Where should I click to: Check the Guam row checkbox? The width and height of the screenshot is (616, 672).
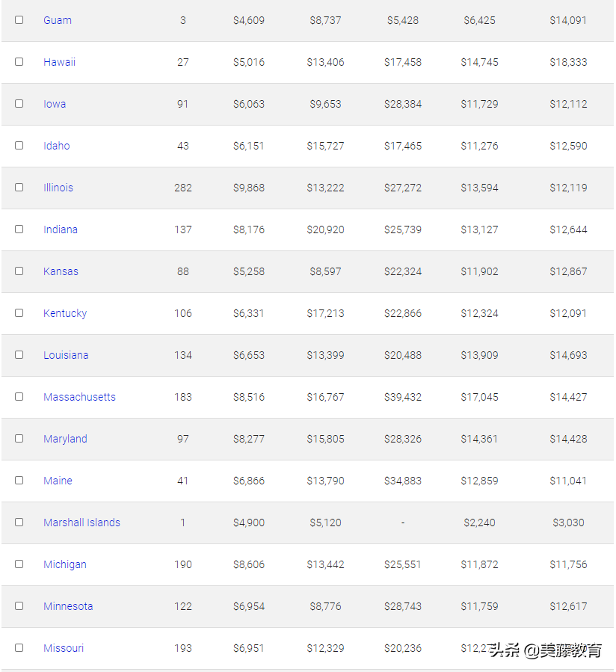tap(19, 20)
